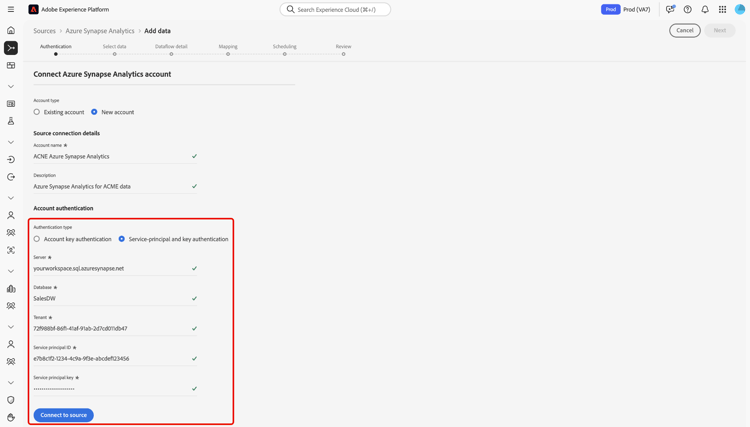The width and height of the screenshot is (750, 427).
Task: Click the Source connection details heading
Action: click(66, 133)
